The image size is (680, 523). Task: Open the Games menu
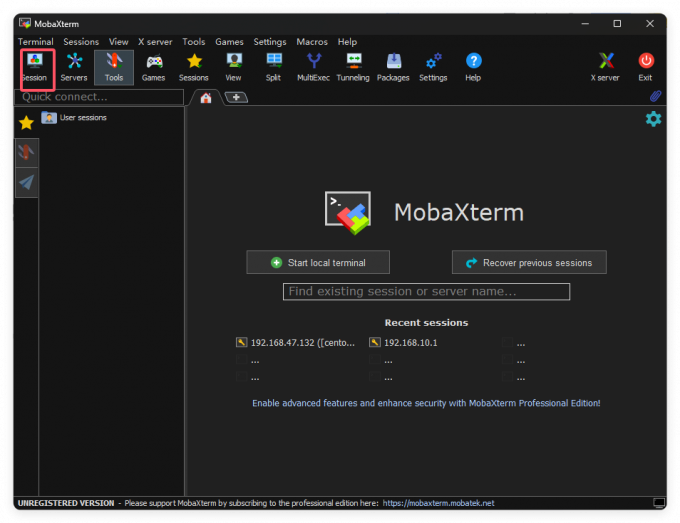pyautogui.click(x=229, y=42)
